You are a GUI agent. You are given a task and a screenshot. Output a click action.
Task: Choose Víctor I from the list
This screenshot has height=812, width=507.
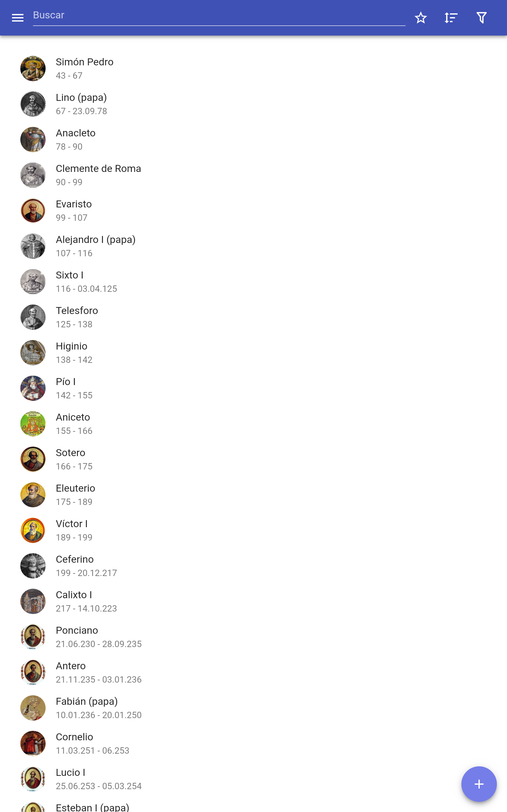tap(253, 530)
